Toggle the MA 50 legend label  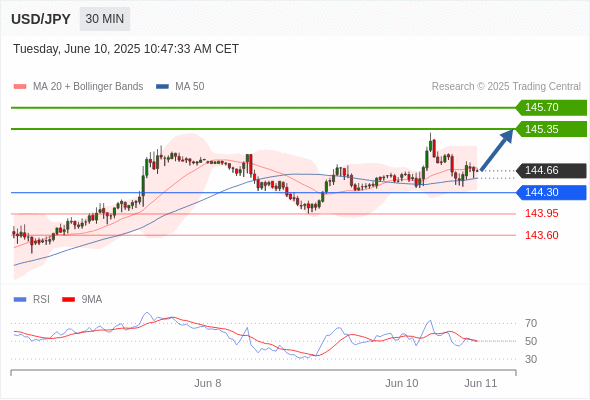click(190, 87)
